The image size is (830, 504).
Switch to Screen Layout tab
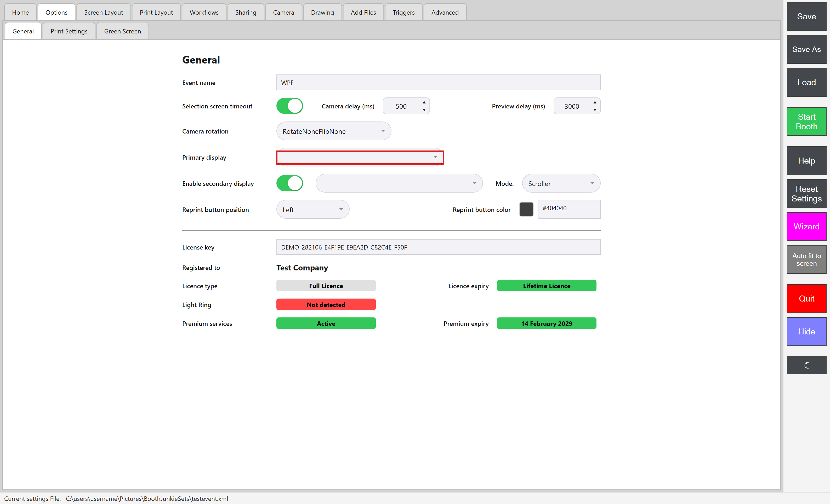tap(103, 13)
